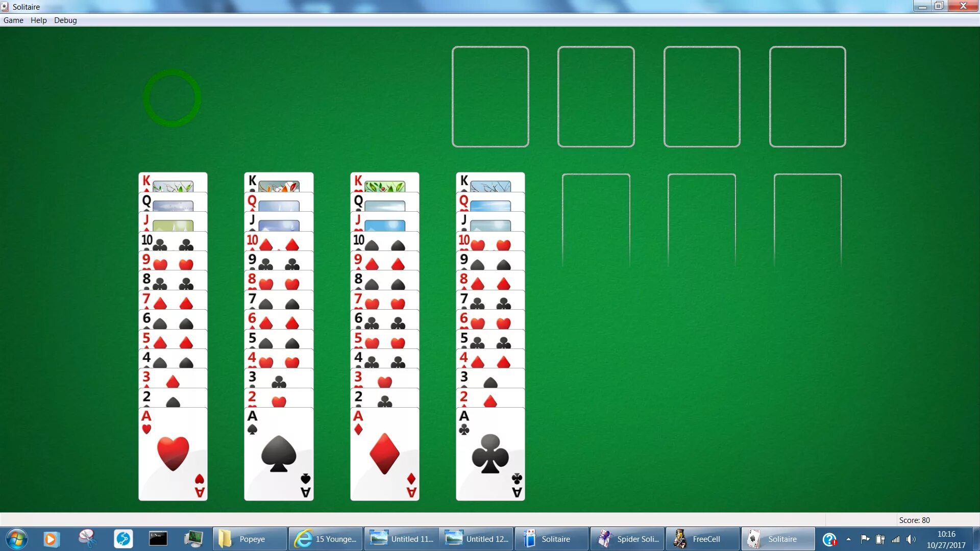Click the first empty foundation slot
980x551 pixels.
(x=490, y=96)
